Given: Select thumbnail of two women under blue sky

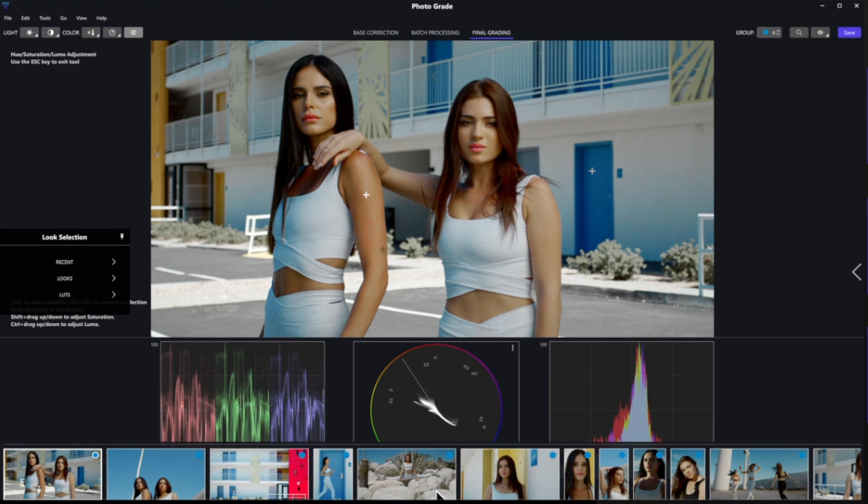Looking at the screenshot, I should (156, 474).
